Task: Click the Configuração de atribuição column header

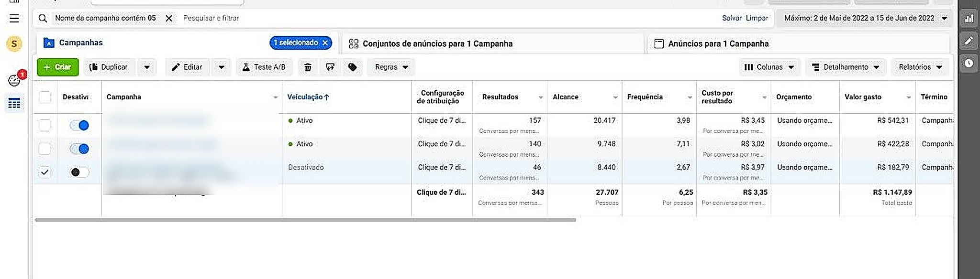Action: [440, 97]
